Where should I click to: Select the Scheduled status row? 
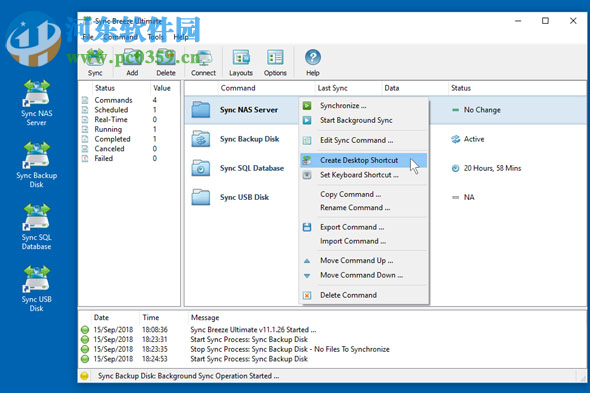(x=130, y=110)
